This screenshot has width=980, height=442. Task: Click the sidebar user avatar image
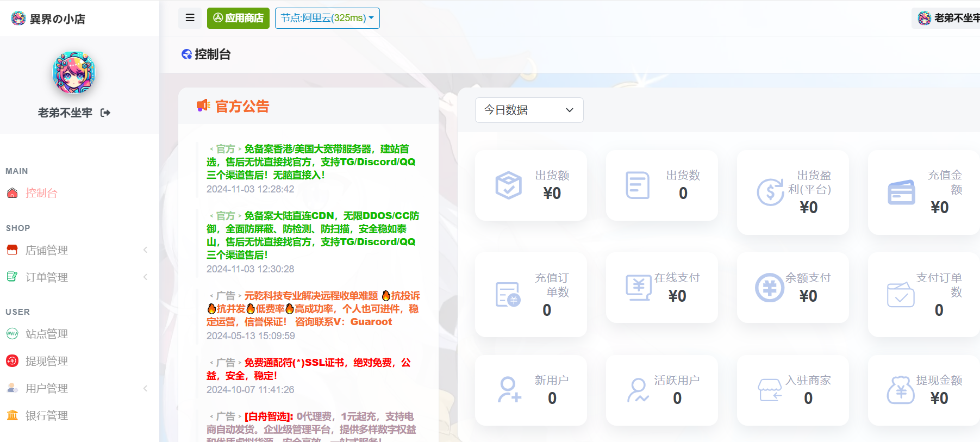(73, 73)
